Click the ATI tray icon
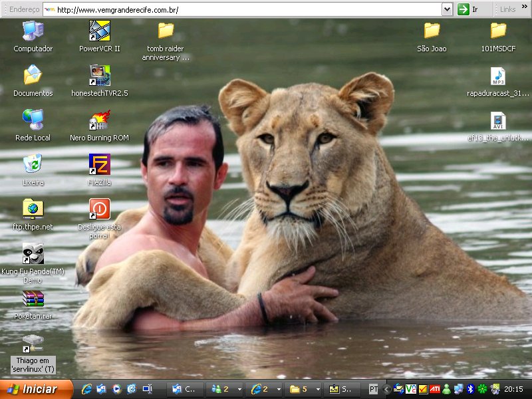Screen dimensions: 532x399 pos(435,389)
